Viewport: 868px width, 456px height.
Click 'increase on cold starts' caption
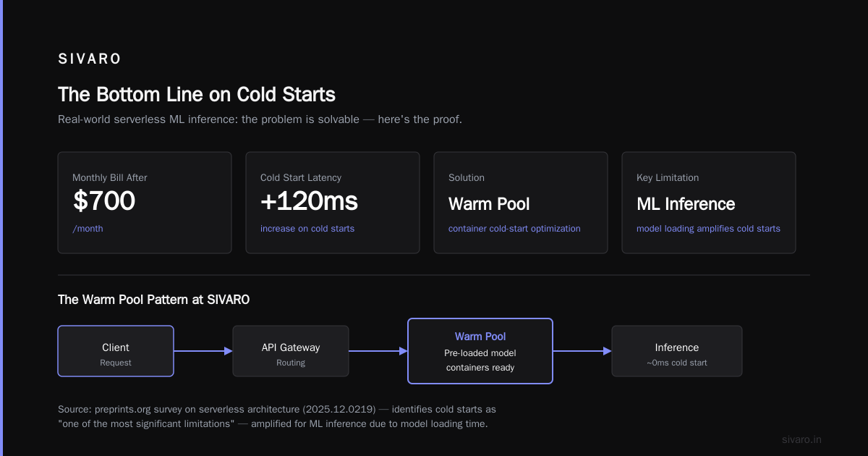pos(307,229)
